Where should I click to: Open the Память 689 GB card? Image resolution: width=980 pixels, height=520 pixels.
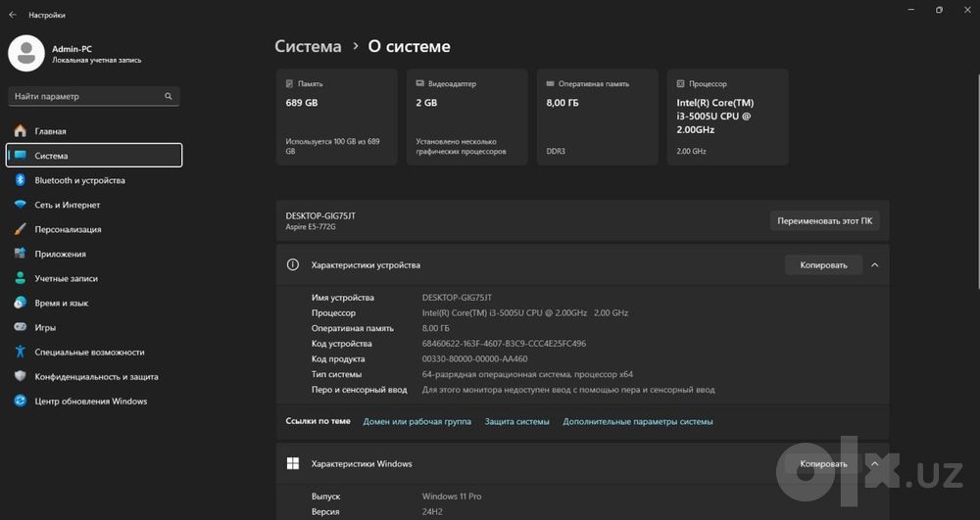337,118
